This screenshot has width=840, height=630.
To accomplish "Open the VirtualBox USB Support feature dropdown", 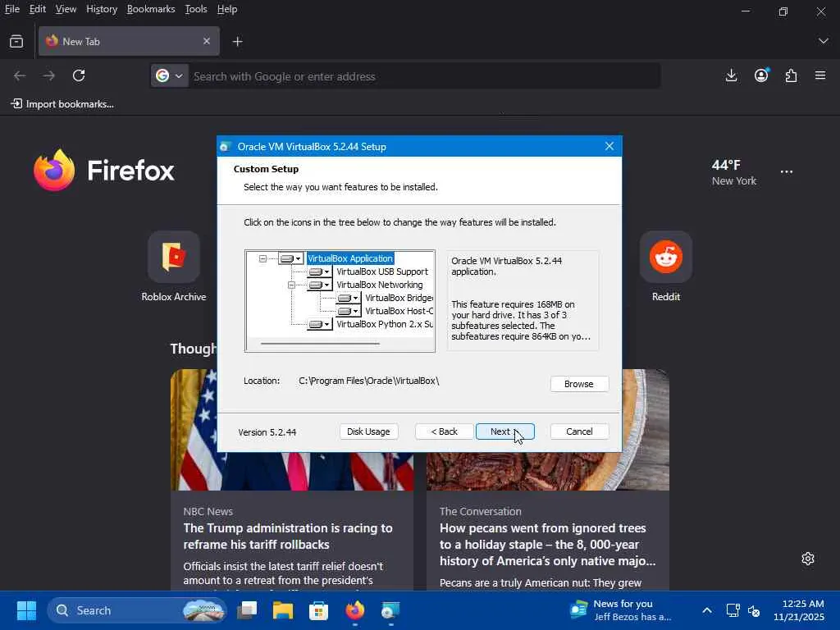I will 320,272.
